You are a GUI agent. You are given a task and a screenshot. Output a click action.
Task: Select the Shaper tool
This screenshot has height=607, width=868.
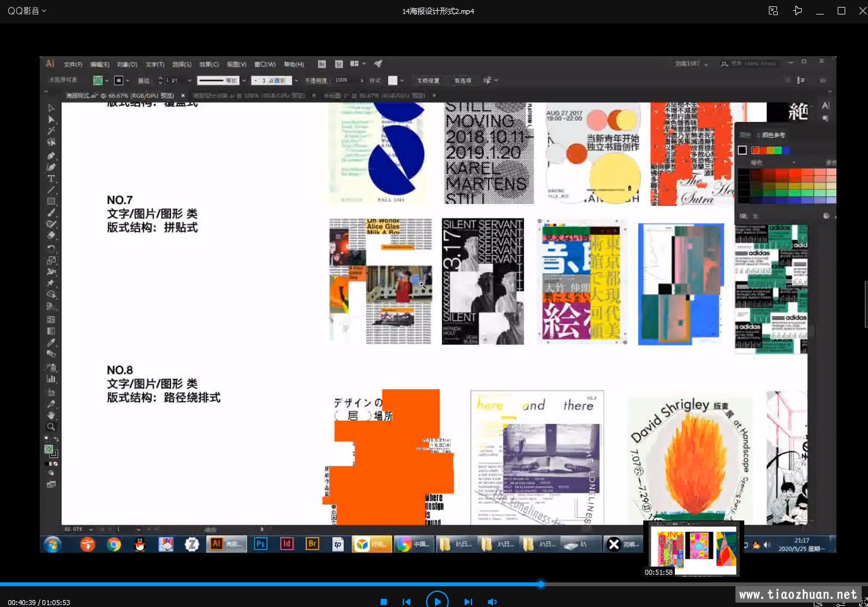pyautogui.click(x=51, y=224)
